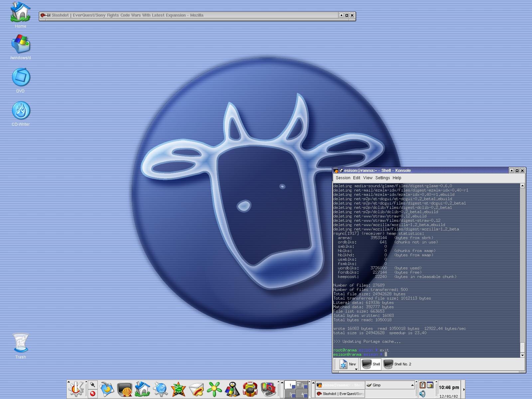Launch the crescent moon desktop icon in panel
The height and width of the screenshot is (399, 532).
(x=107, y=389)
